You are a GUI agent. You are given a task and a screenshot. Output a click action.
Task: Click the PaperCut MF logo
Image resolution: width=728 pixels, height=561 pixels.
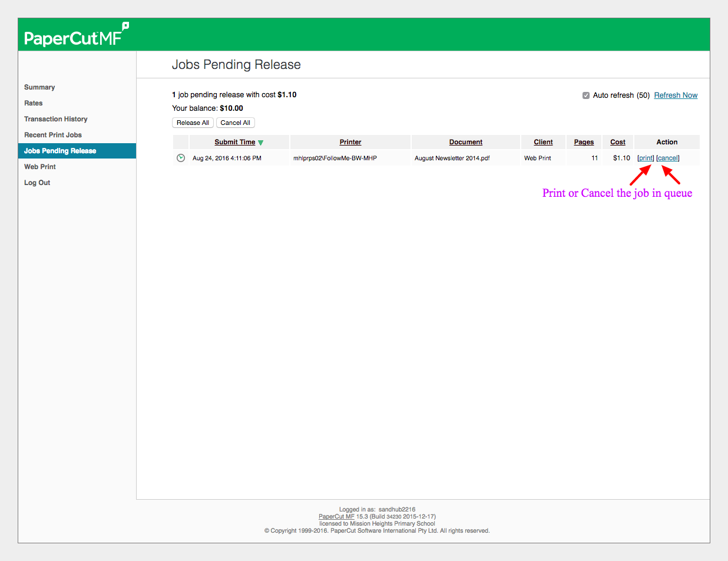click(76, 35)
